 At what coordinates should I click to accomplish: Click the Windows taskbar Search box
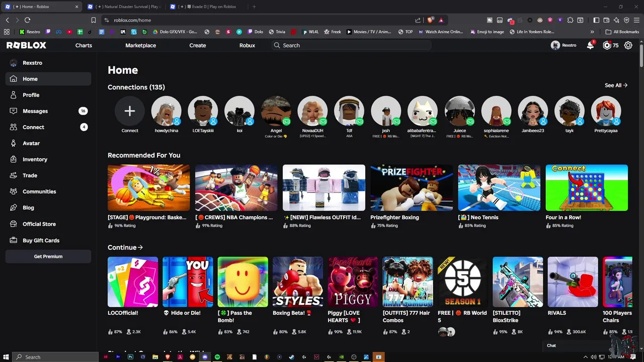tap(54, 357)
